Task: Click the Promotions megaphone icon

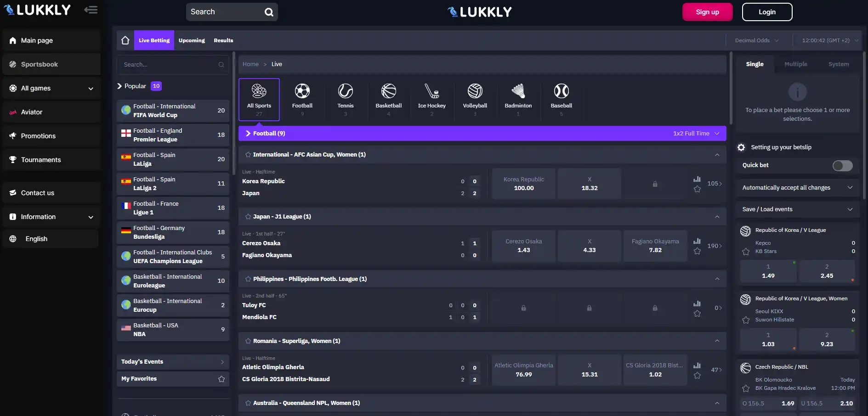Action: [13, 136]
